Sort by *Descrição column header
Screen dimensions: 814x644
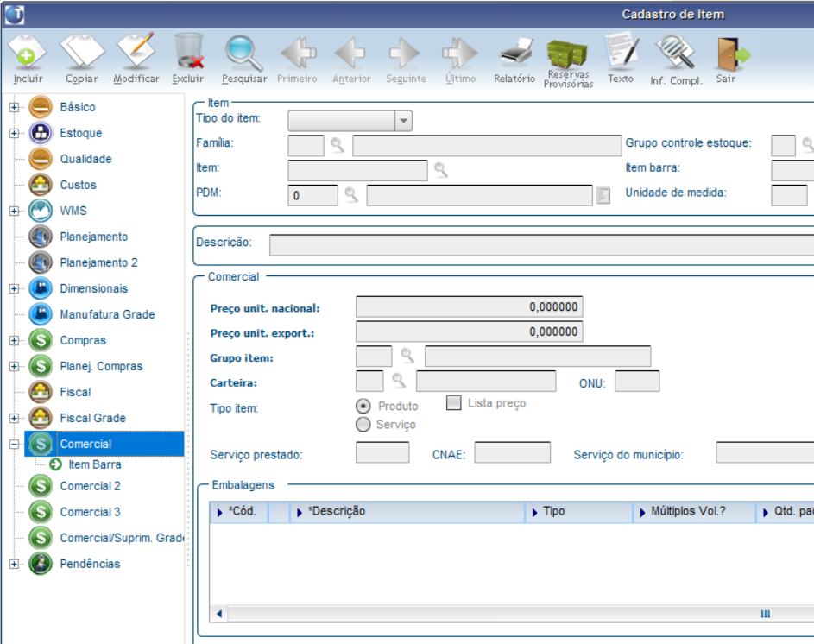tap(407, 512)
